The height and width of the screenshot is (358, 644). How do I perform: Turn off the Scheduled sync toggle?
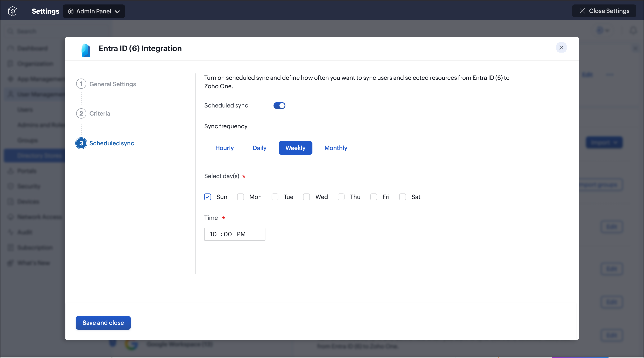(279, 106)
